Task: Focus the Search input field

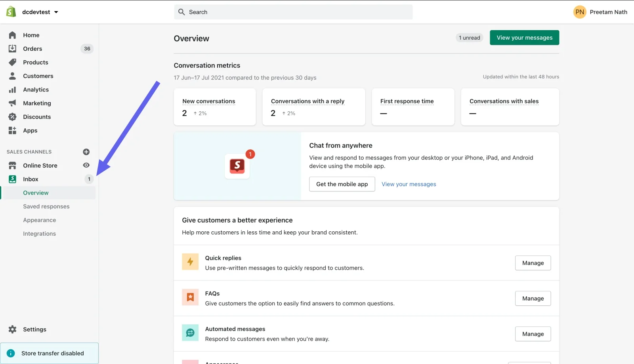Action: click(x=293, y=12)
